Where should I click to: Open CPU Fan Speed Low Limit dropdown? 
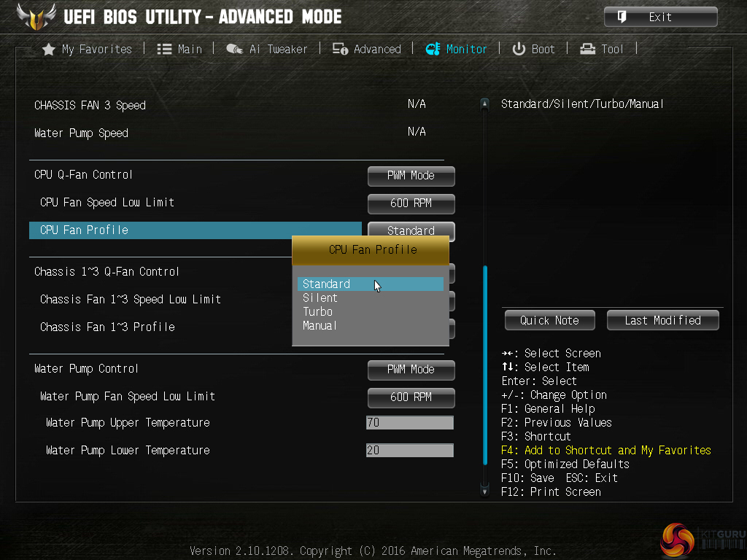(x=411, y=203)
